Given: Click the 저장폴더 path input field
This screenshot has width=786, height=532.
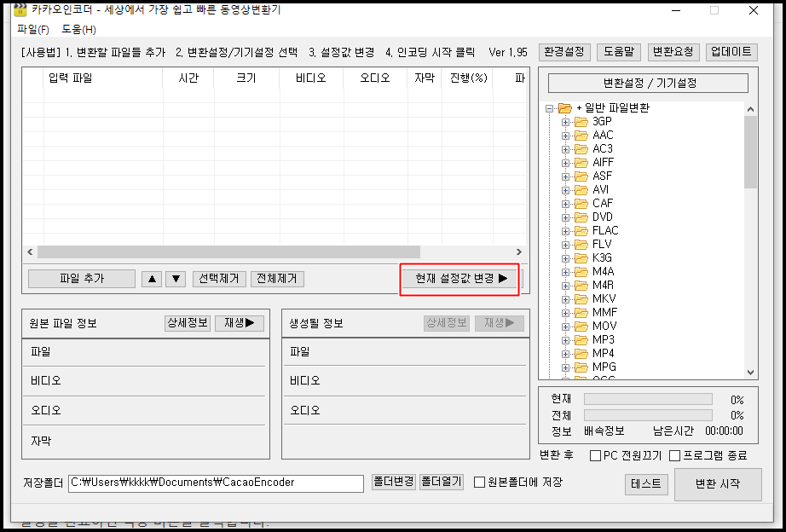Looking at the screenshot, I should [216, 483].
